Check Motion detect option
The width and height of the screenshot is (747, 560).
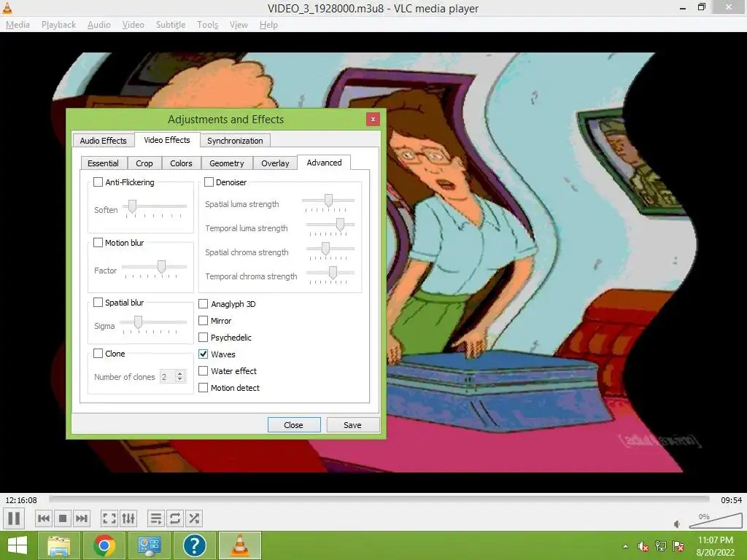click(203, 388)
